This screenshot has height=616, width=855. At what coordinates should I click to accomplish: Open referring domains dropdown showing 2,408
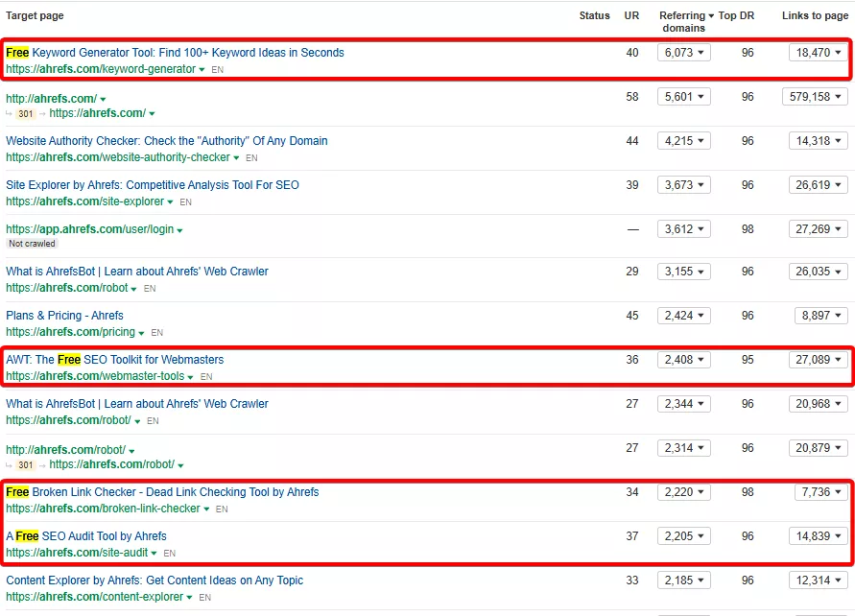coord(684,360)
